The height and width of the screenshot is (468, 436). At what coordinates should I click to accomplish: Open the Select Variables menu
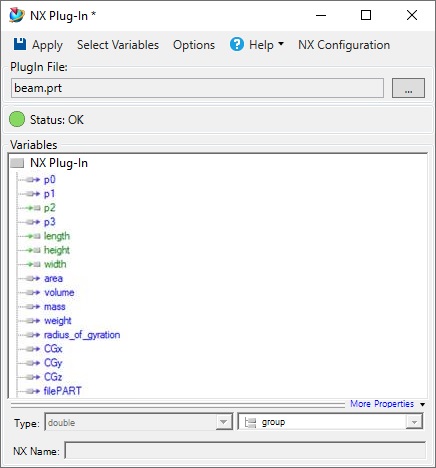(118, 45)
